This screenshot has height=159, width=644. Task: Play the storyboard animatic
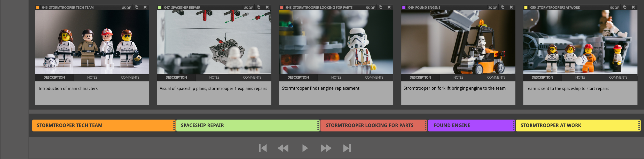click(x=305, y=148)
